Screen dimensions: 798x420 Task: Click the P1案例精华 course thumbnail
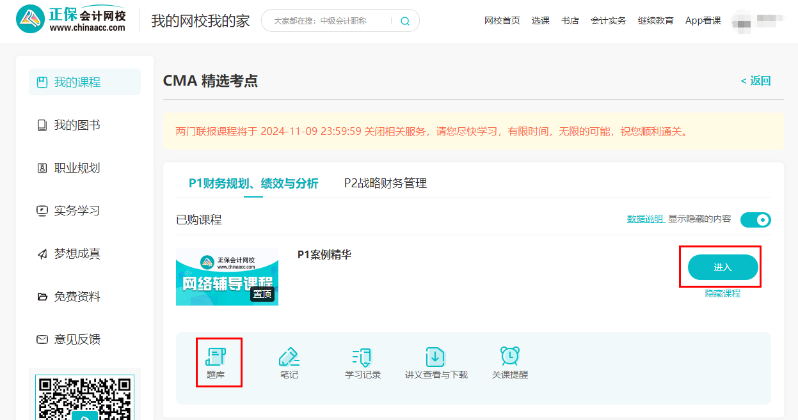227,277
